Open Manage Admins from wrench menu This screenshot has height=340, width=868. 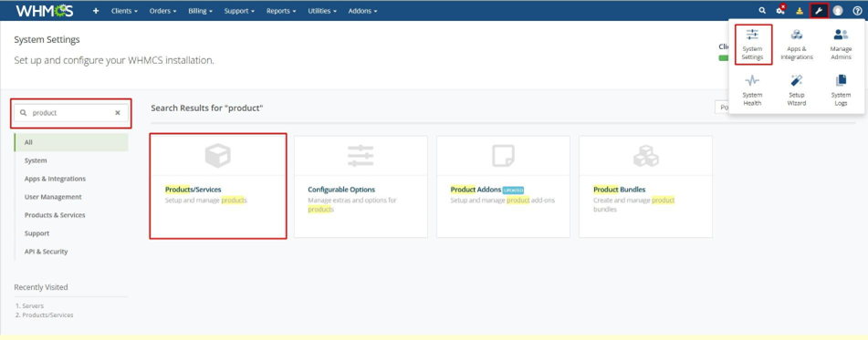pyautogui.click(x=841, y=45)
